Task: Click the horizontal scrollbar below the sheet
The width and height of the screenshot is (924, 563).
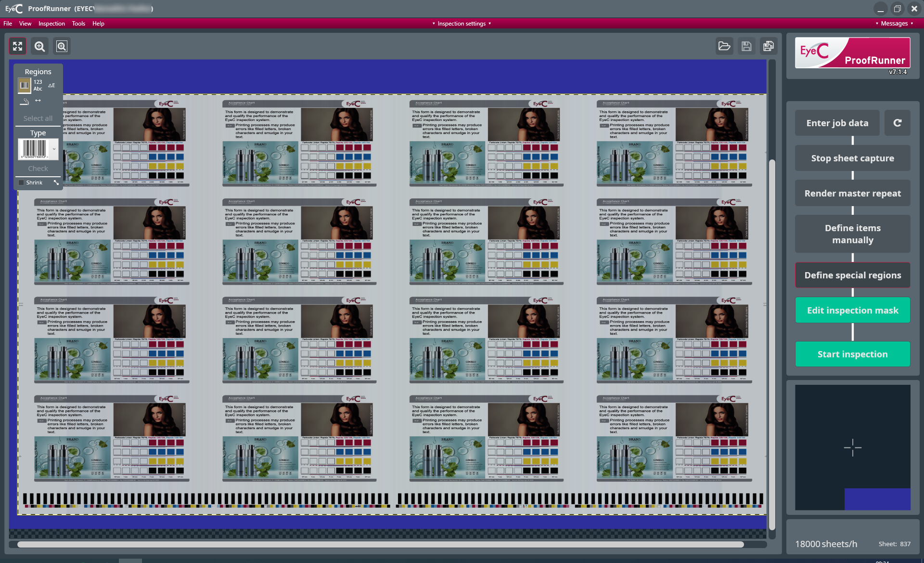Action: (x=380, y=544)
